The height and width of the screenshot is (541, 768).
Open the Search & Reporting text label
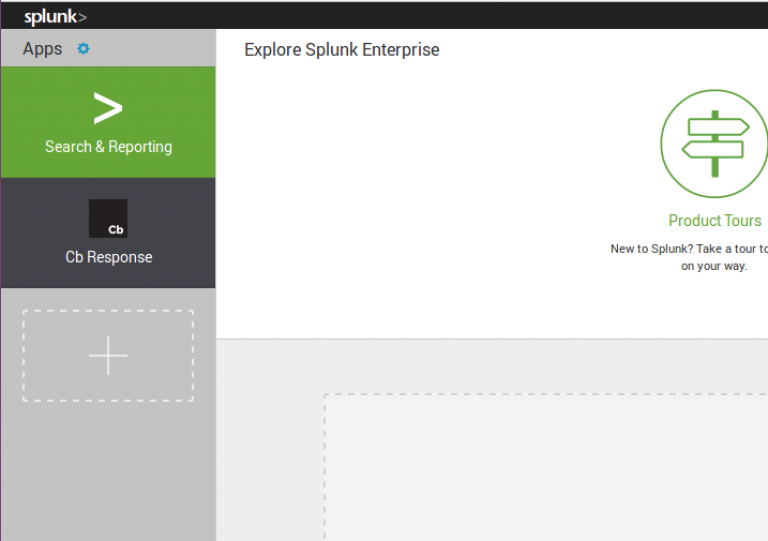pyautogui.click(x=108, y=147)
